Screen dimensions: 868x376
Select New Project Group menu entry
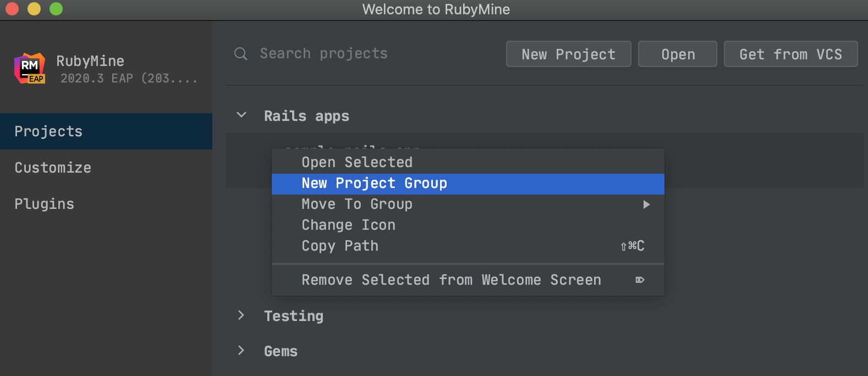[468, 184]
